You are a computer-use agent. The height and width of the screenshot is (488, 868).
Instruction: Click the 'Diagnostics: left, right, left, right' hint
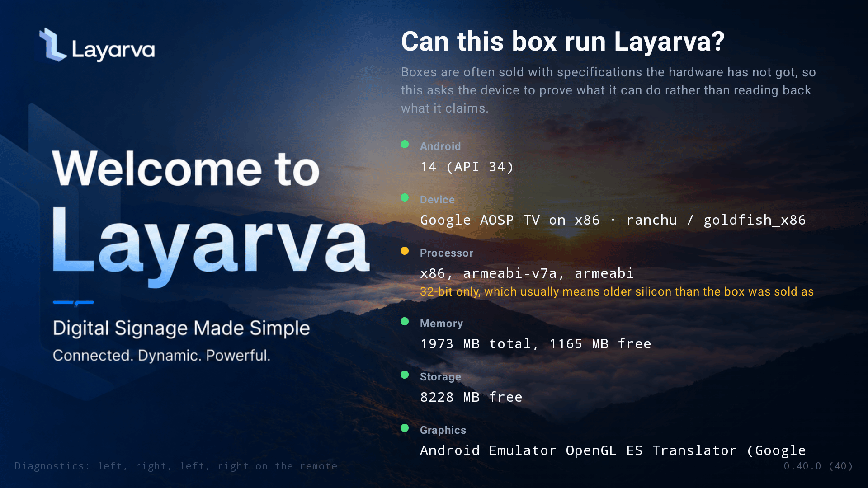click(176, 466)
